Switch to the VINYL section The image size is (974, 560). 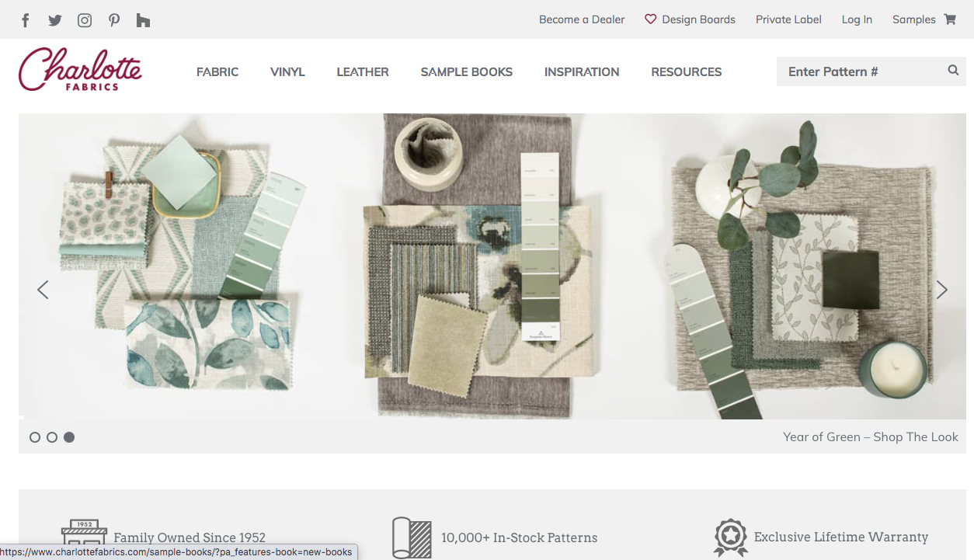287,71
